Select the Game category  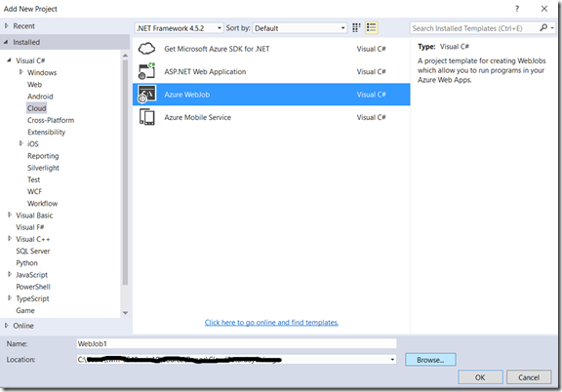coord(25,310)
